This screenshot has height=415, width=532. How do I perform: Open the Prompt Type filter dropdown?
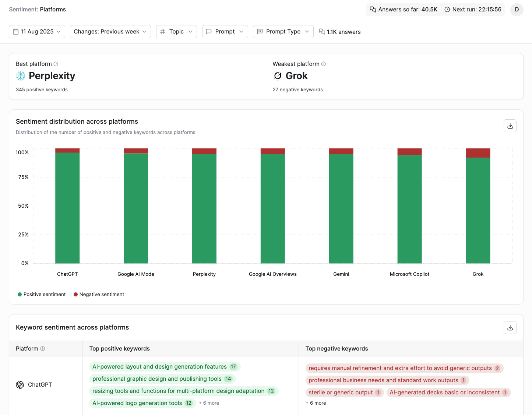[283, 32]
